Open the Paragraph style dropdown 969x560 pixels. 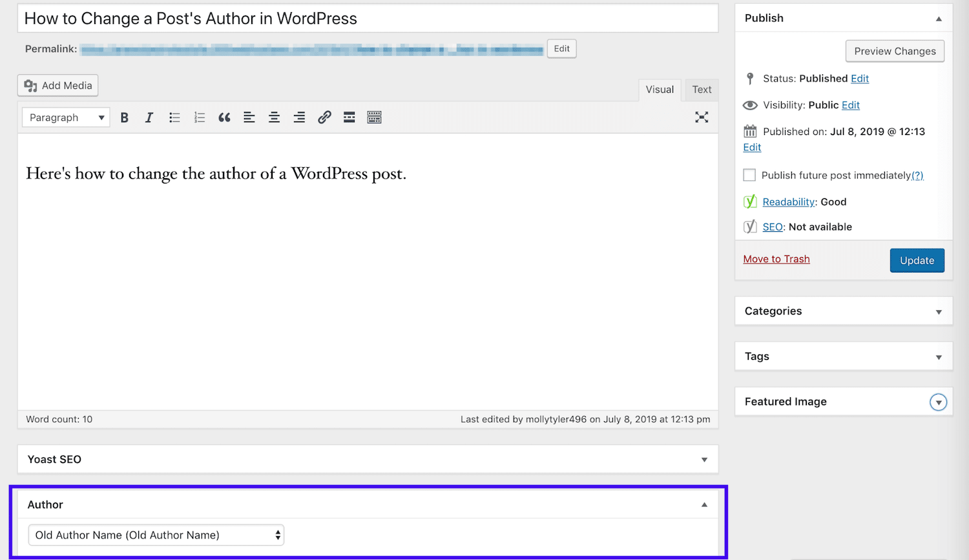(65, 117)
